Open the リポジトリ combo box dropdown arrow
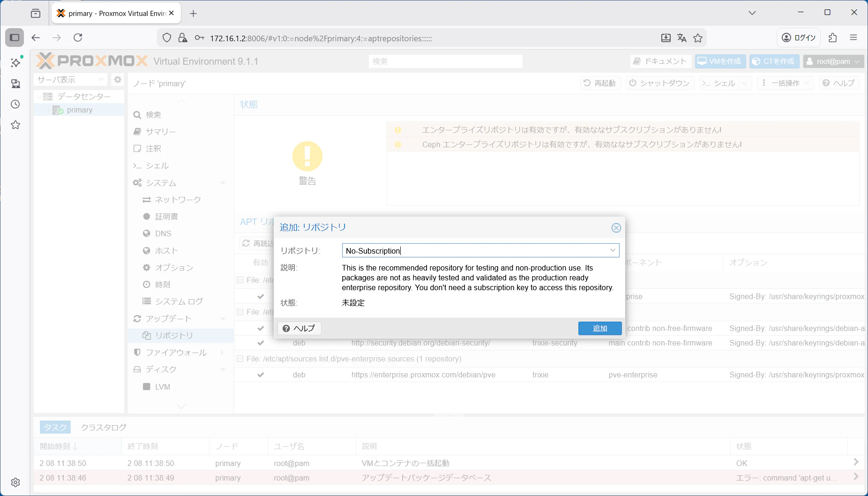The image size is (868, 496). pyautogui.click(x=613, y=250)
